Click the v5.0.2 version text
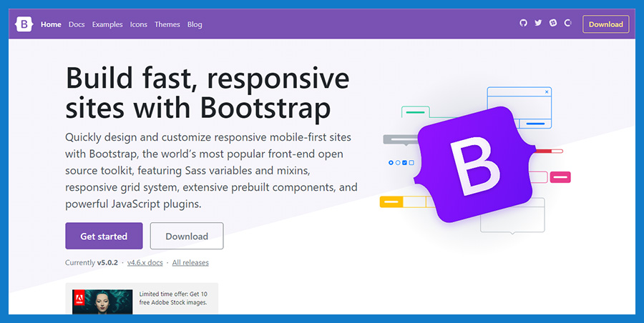 pyautogui.click(x=107, y=263)
